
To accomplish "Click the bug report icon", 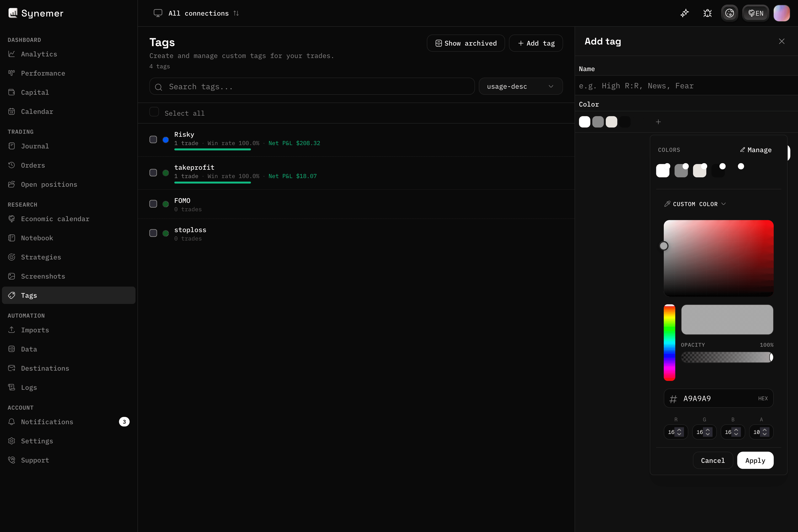I will point(707,13).
